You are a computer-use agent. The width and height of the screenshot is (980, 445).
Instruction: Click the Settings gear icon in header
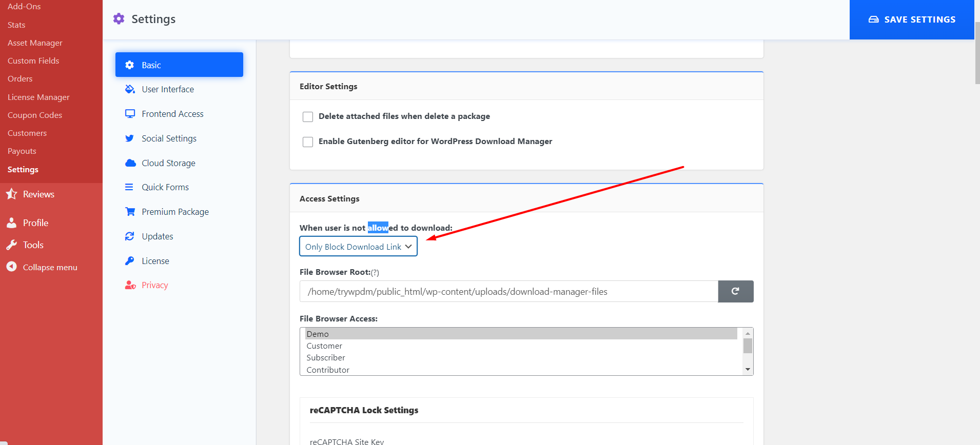click(119, 19)
